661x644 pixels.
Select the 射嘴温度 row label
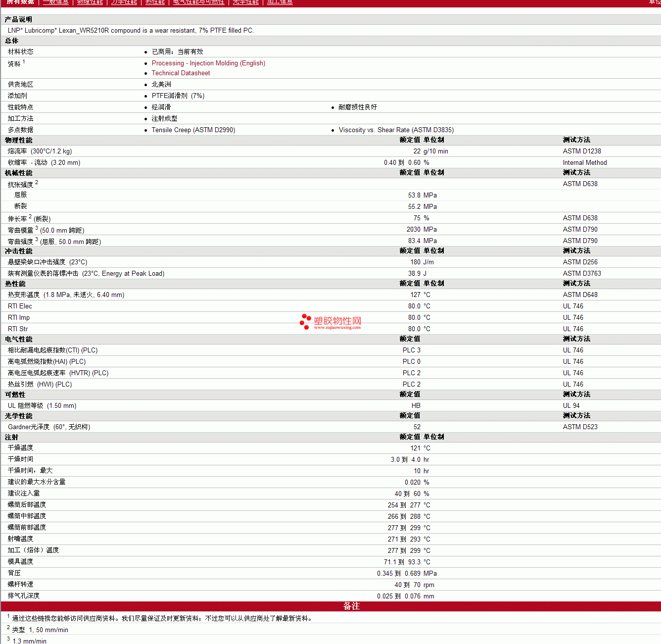pos(21,539)
